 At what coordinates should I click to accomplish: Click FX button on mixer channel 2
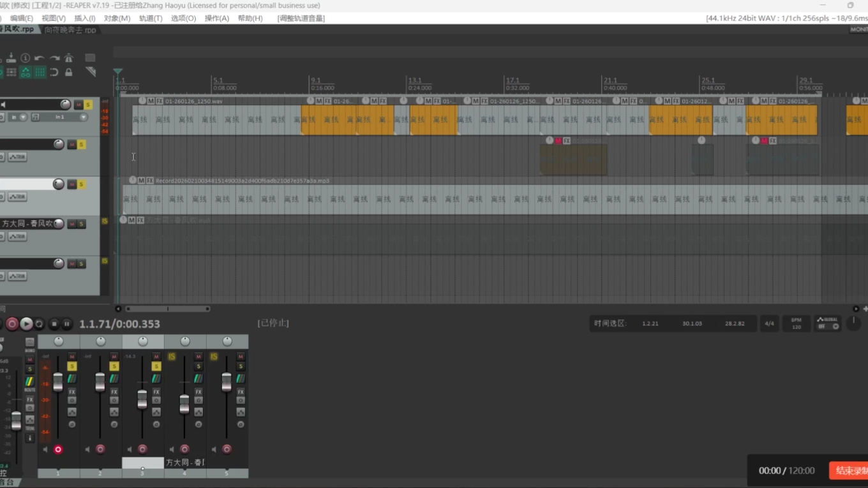[114, 392]
